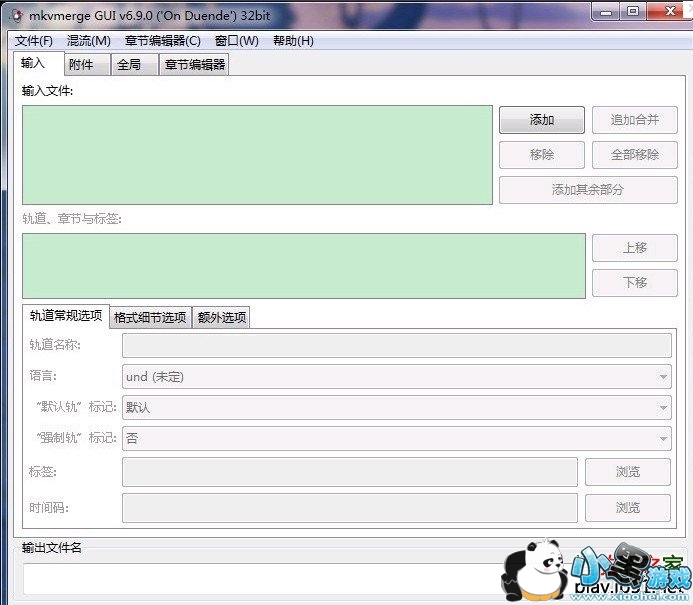The height and width of the screenshot is (605, 693).
Task: Click the 添加 button to add files
Action: pos(542,120)
